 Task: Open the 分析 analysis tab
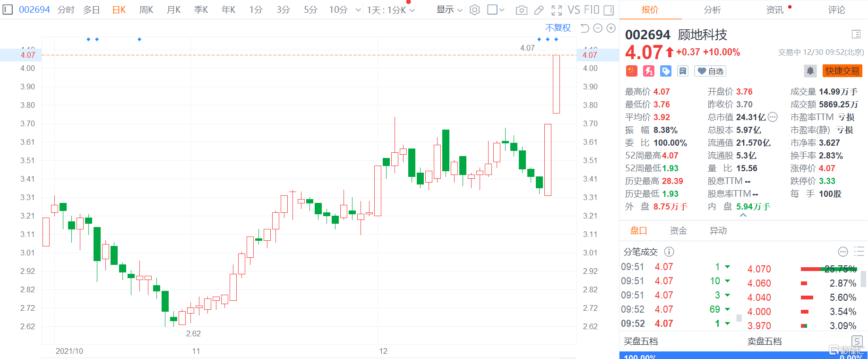click(x=713, y=10)
